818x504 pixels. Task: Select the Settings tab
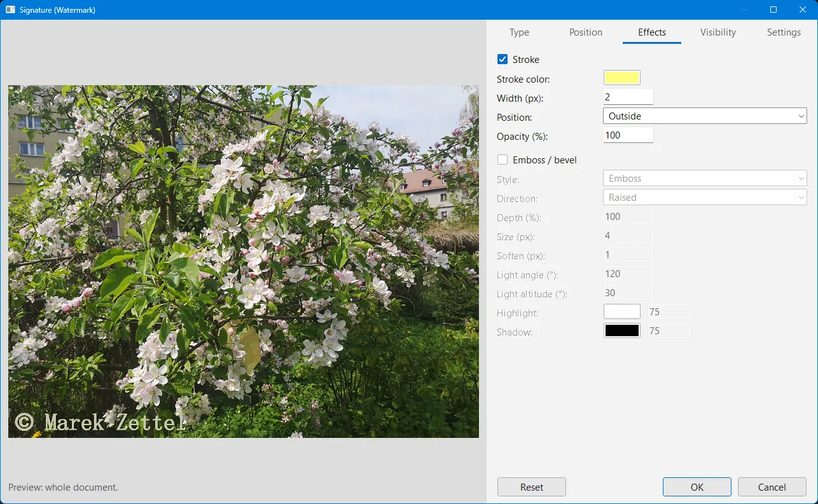[x=784, y=32]
